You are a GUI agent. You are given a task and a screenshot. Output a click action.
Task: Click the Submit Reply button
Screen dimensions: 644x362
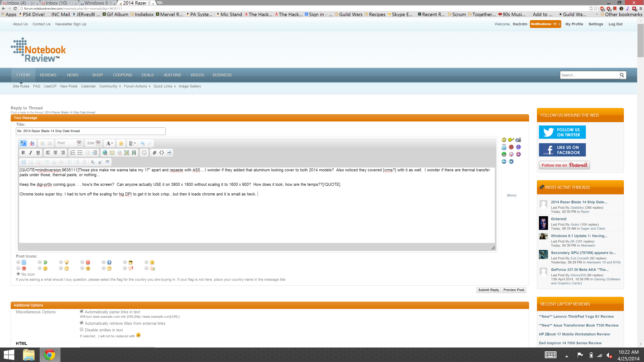(x=488, y=290)
